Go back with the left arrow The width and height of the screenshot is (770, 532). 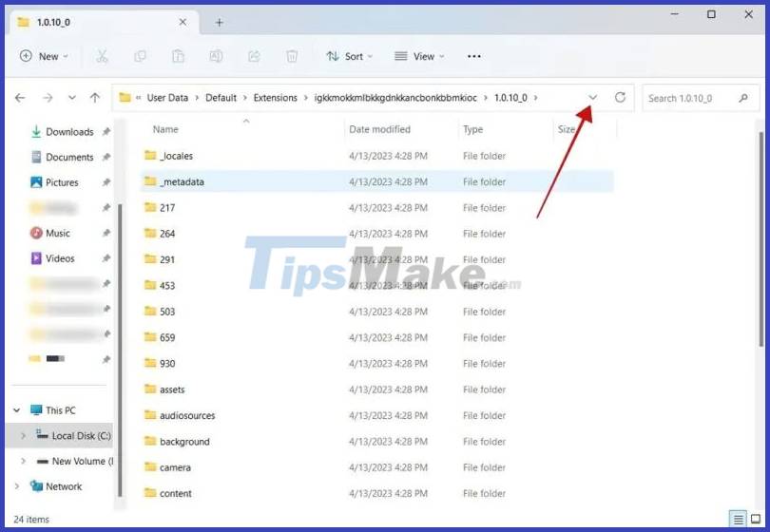pos(20,98)
